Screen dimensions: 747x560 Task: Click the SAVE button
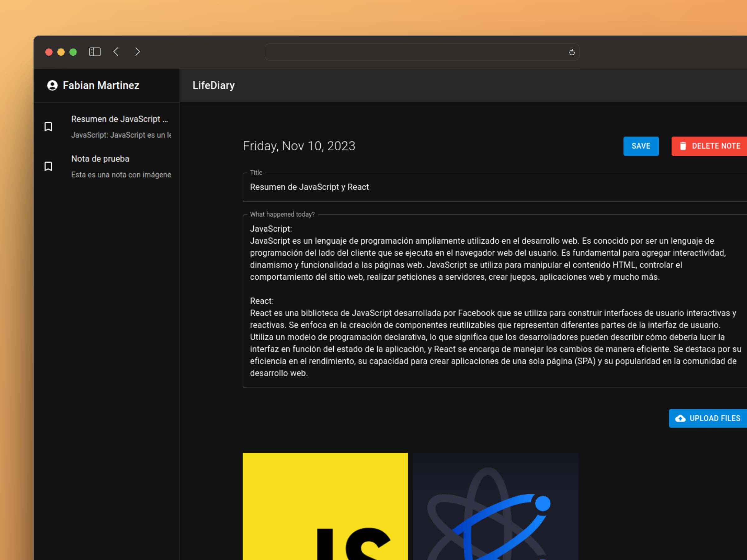click(641, 146)
